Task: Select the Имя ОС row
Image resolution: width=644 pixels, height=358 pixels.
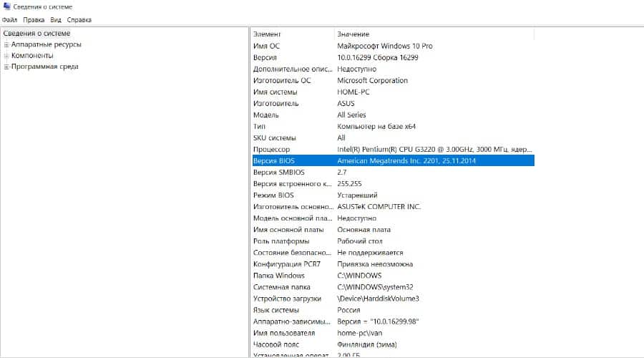Action: coord(266,46)
